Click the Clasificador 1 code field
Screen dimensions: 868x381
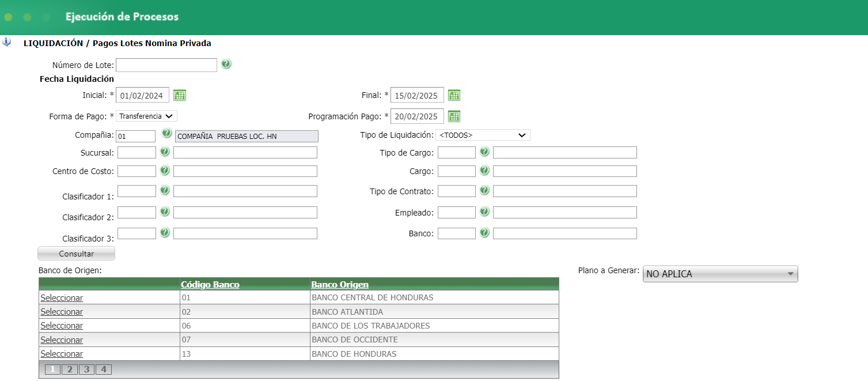[x=137, y=191]
